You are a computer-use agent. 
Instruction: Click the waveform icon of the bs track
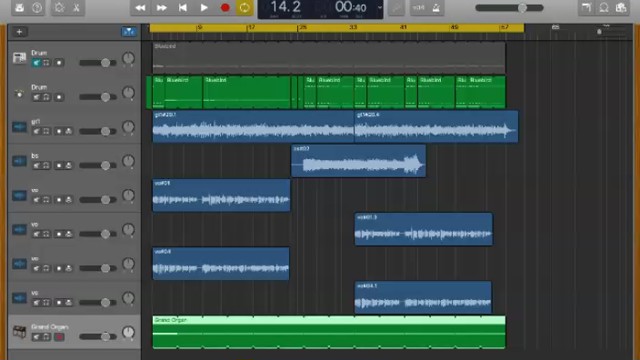(19, 161)
